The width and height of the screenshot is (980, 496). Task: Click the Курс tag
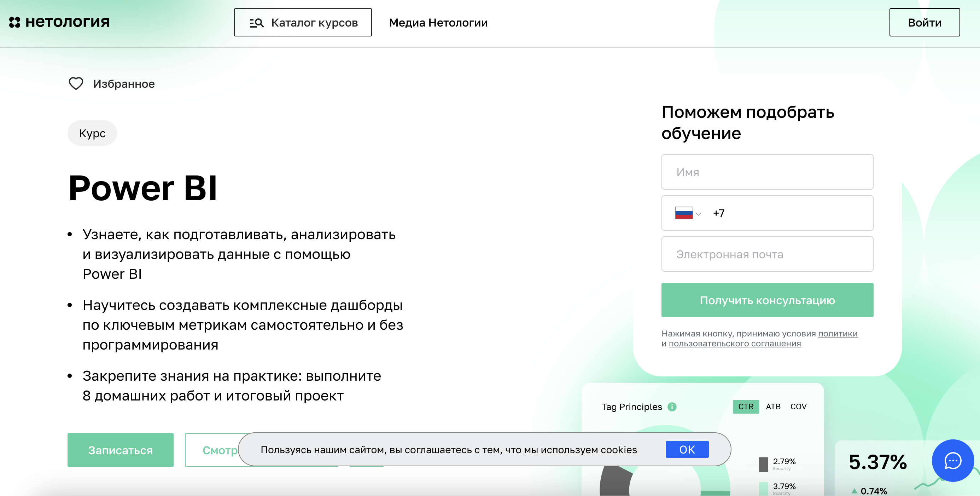tap(92, 133)
